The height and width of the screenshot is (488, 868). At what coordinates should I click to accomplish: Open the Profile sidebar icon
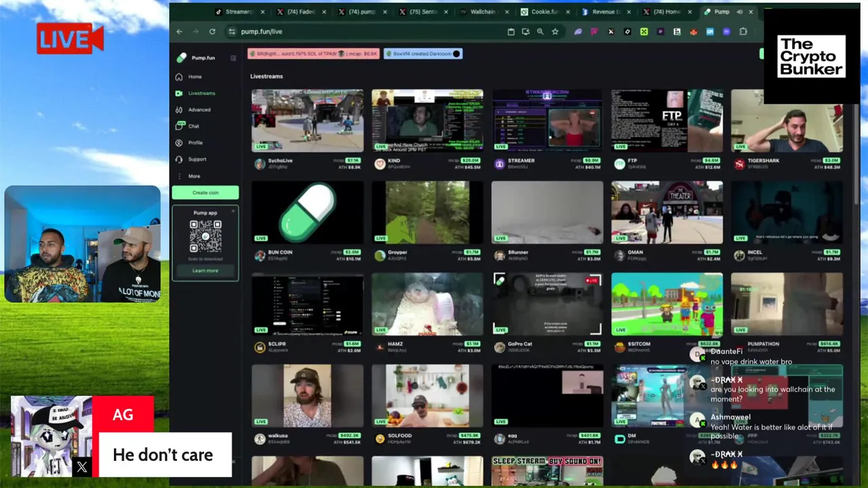coord(179,142)
